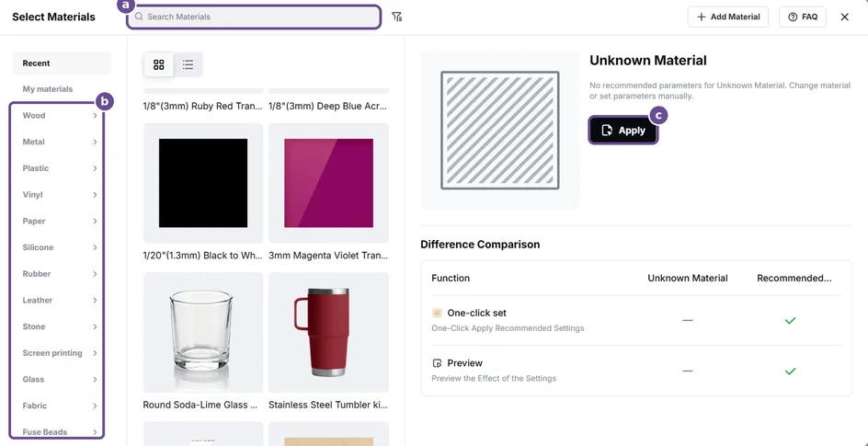Image resolution: width=868 pixels, height=446 pixels.
Task: Click the Round Soda-Lime Glass label
Action: pyautogui.click(x=200, y=405)
